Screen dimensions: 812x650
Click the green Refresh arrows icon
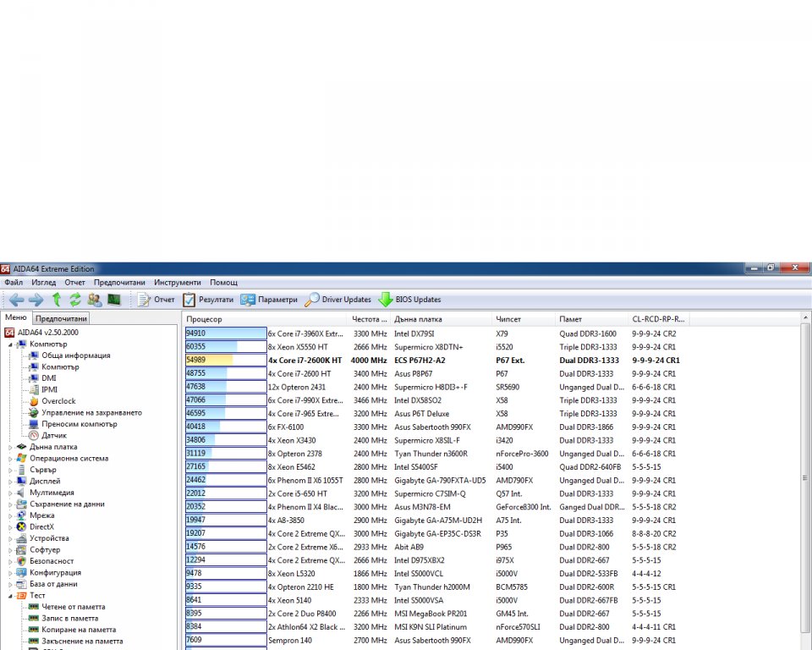coord(75,300)
